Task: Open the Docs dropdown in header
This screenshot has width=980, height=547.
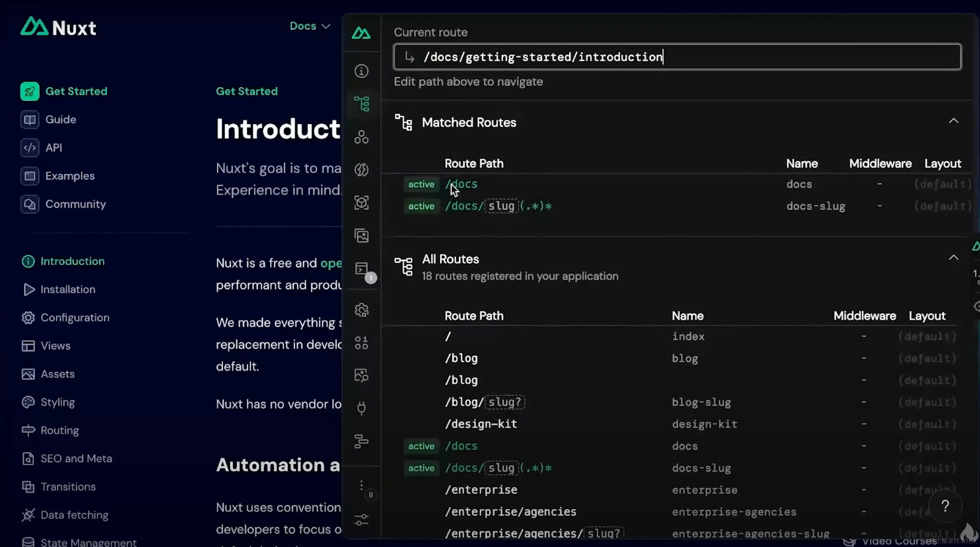Action: click(310, 26)
